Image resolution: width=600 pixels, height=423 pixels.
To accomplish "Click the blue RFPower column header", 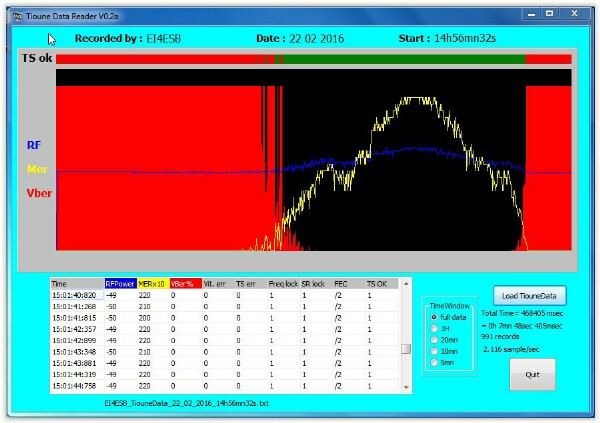I will 120,284.
